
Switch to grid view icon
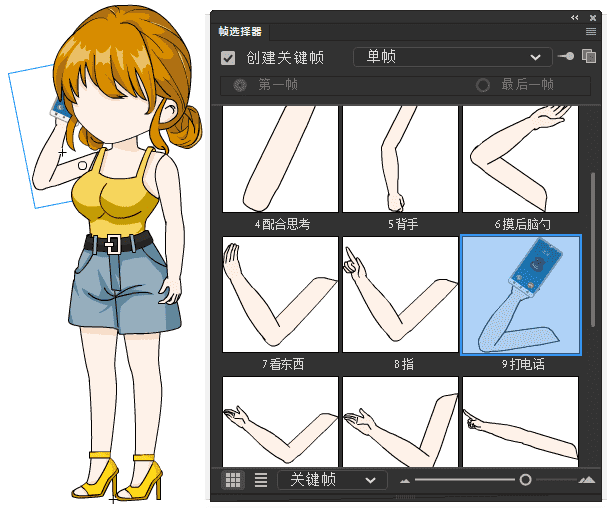(x=233, y=480)
